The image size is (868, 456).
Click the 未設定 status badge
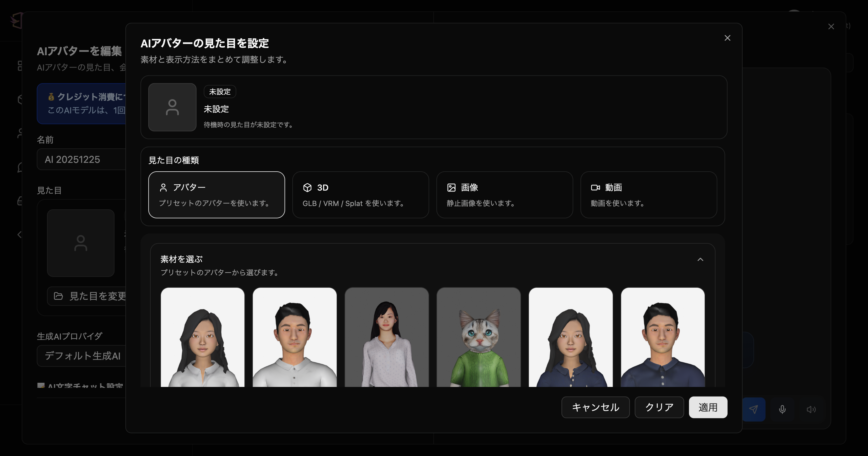[220, 92]
